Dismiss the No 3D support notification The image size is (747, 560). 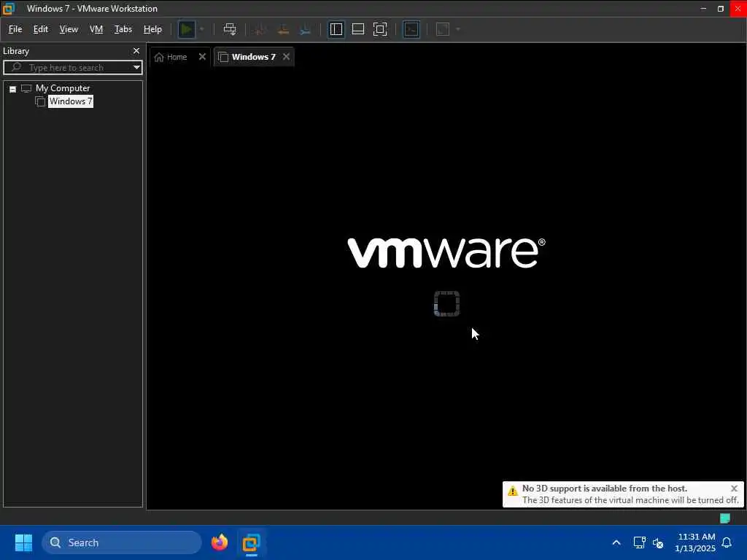pyautogui.click(x=734, y=489)
